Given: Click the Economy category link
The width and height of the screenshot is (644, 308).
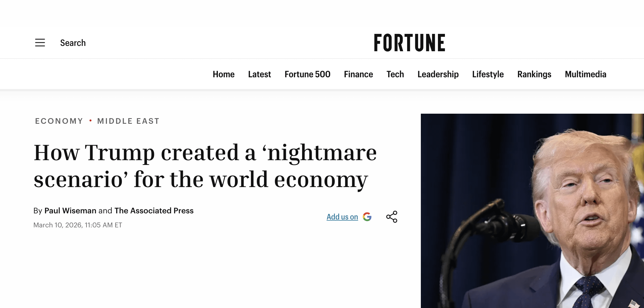Looking at the screenshot, I should click(59, 121).
